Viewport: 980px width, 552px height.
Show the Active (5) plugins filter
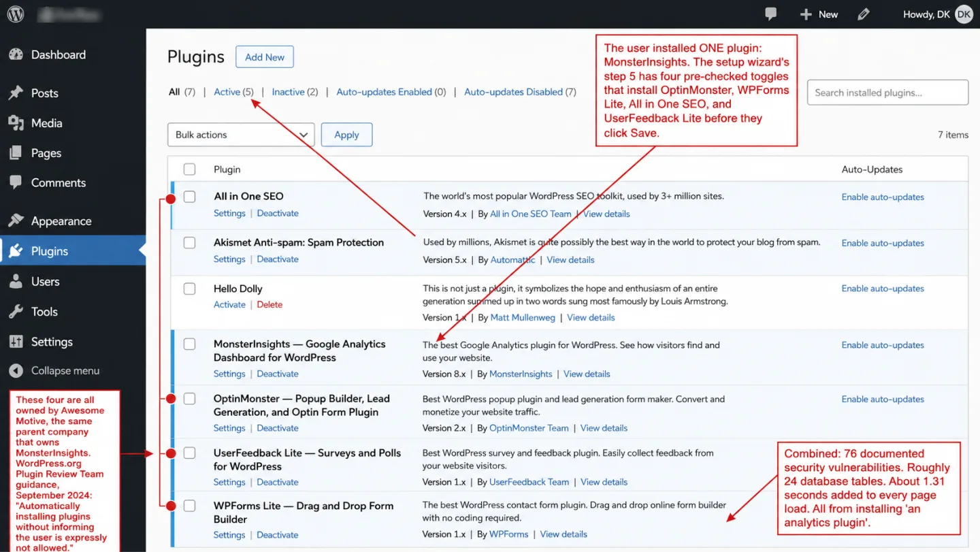(233, 92)
